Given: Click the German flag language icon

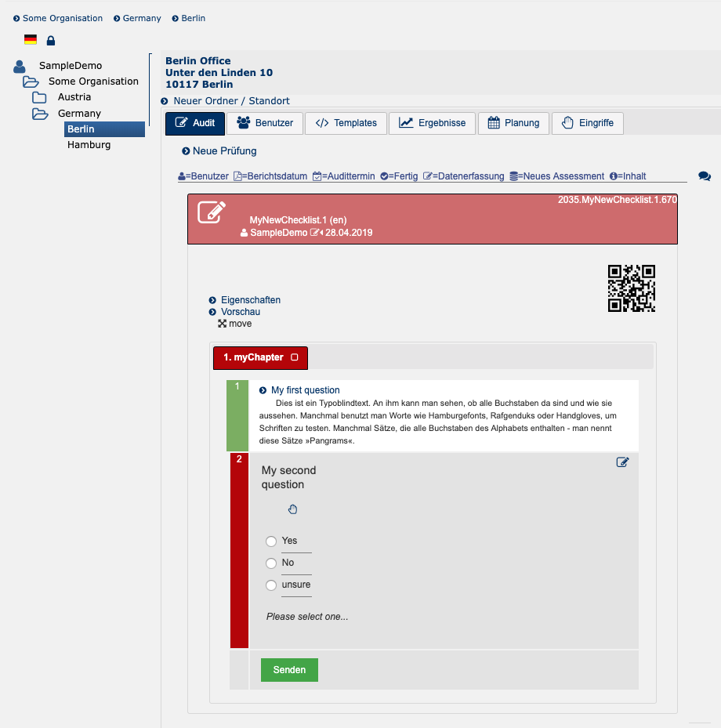Looking at the screenshot, I should click(x=31, y=40).
